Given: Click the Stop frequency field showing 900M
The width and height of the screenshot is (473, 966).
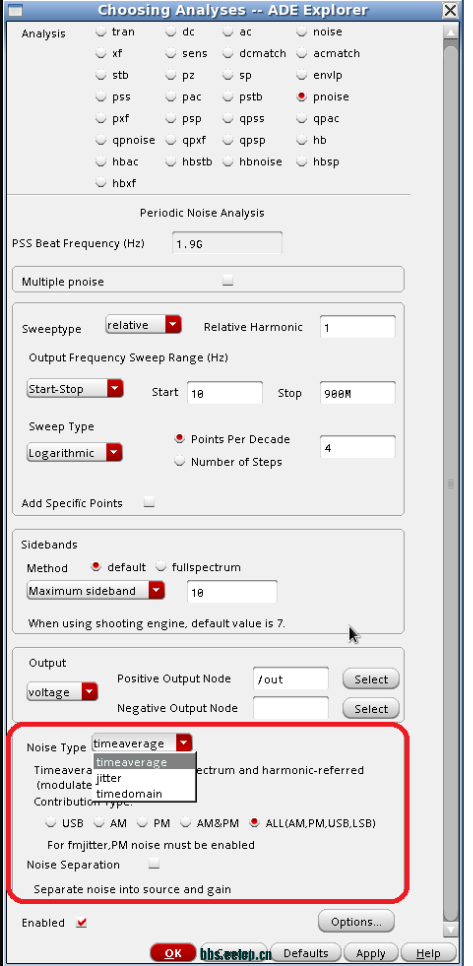Looking at the screenshot, I should [x=357, y=393].
